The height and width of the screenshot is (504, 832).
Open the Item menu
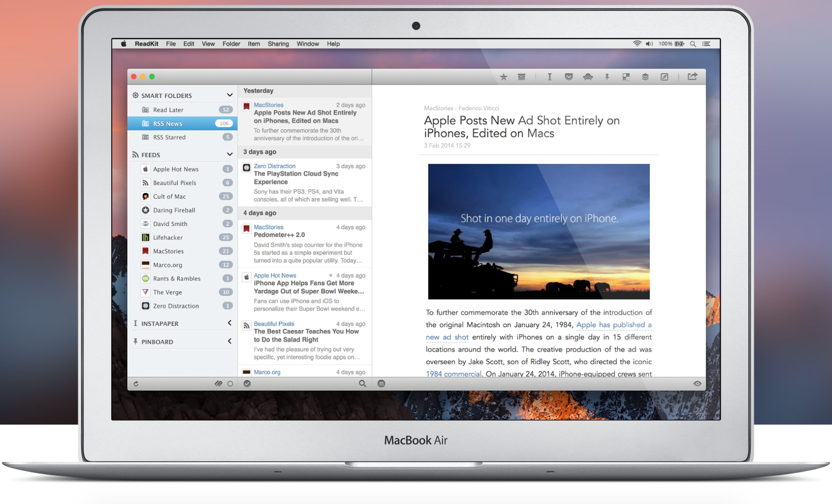coord(254,44)
